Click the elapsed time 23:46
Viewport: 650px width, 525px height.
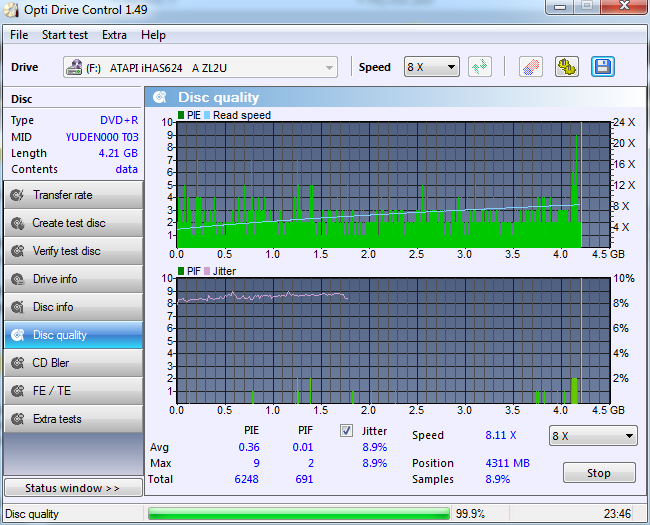617,514
